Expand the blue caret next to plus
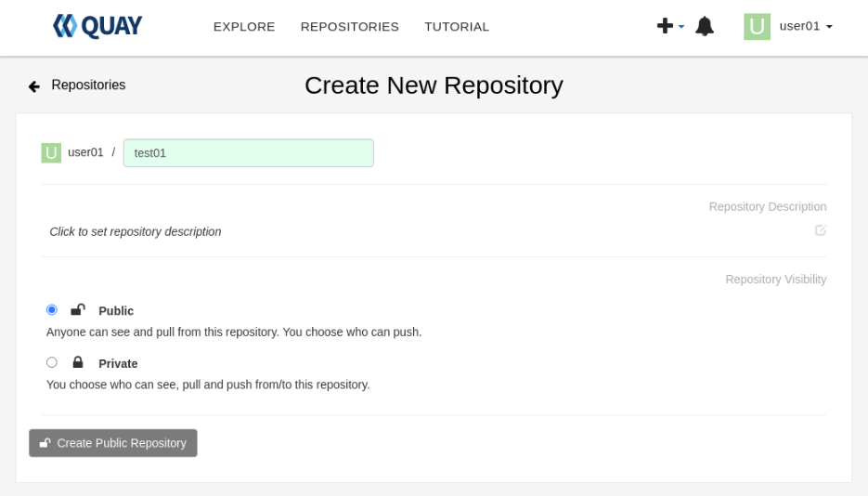Viewport: 868px width, 496px height. [x=680, y=27]
